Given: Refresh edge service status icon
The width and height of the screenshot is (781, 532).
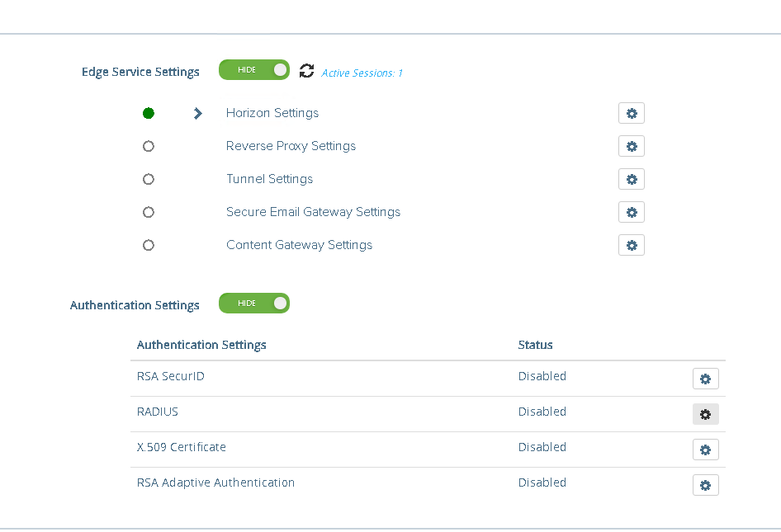Looking at the screenshot, I should pyautogui.click(x=306, y=71).
